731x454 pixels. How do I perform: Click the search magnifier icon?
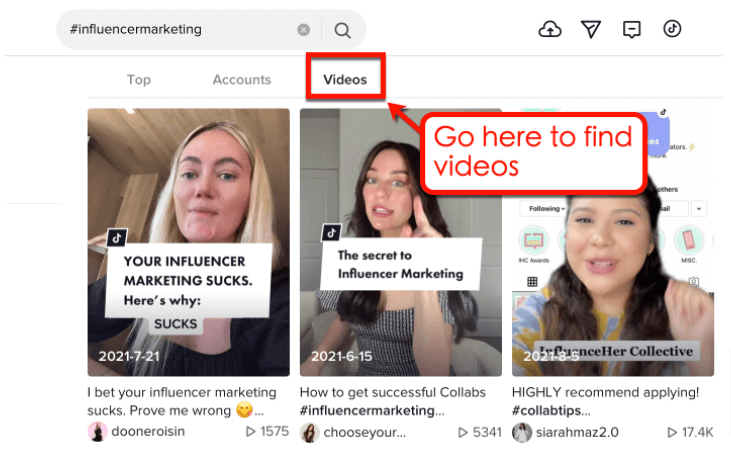(342, 30)
